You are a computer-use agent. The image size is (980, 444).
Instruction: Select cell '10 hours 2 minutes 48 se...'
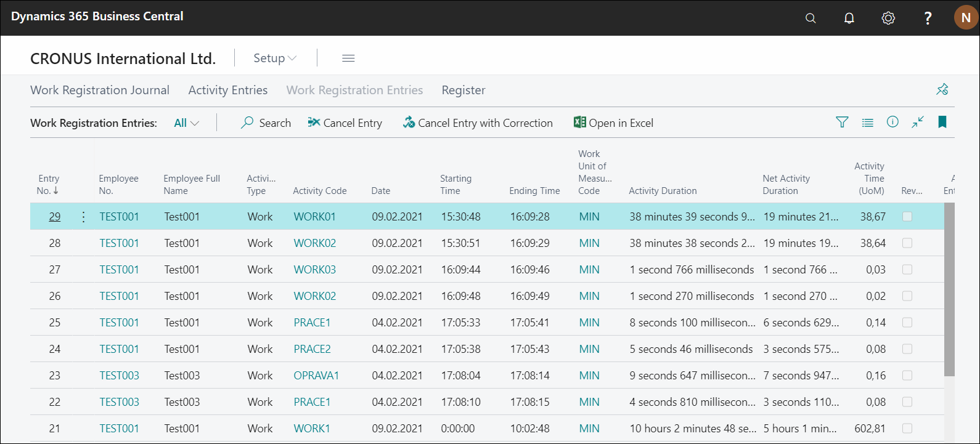692,429
